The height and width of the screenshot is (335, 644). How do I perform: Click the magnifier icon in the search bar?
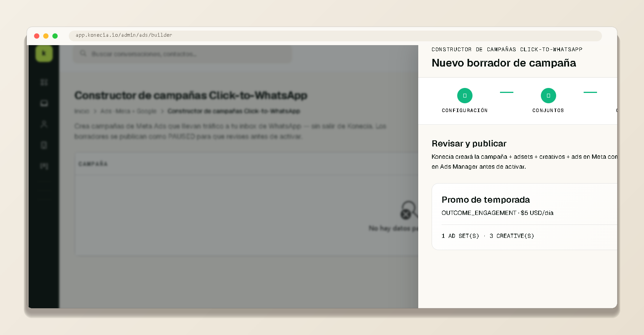(x=83, y=54)
